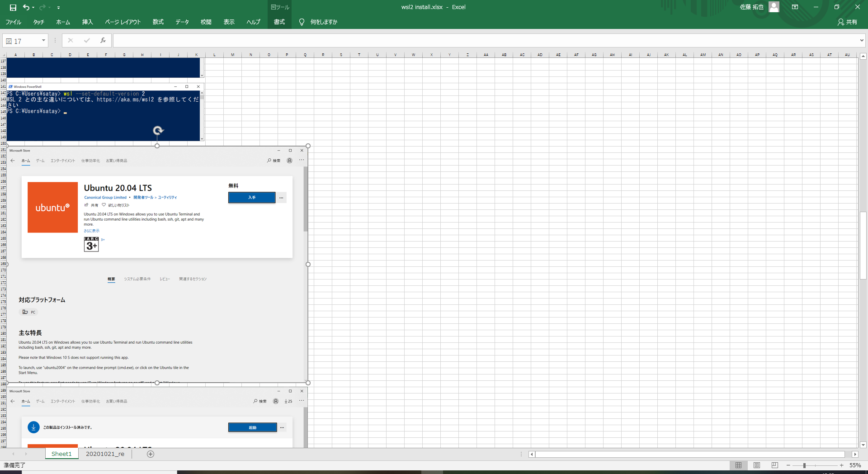Select the Sheet1 worksheet tab
The width and height of the screenshot is (868, 474).
[x=61, y=454]
